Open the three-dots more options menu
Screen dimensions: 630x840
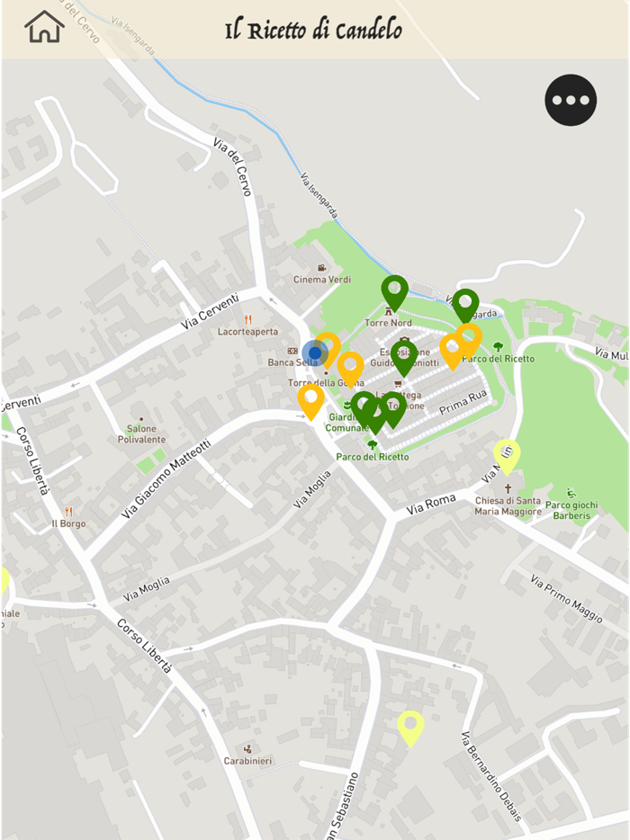pyautogui.click(x=571, y=100)
